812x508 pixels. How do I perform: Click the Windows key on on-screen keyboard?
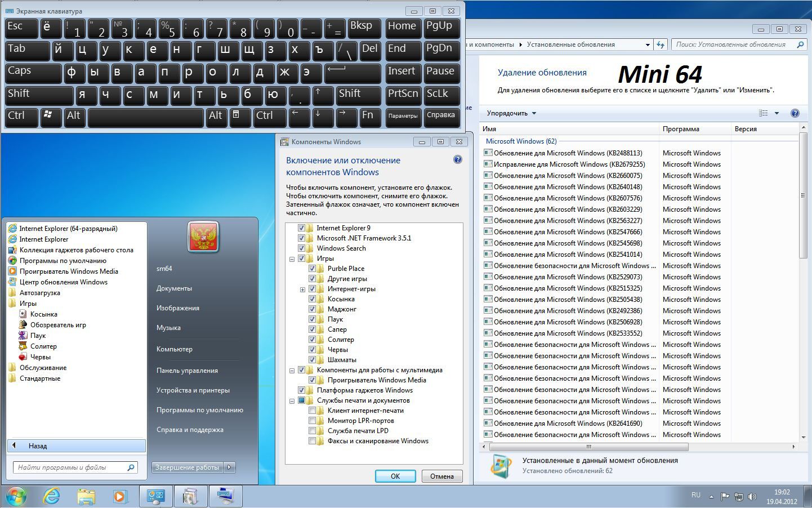[x=51, y=117]
